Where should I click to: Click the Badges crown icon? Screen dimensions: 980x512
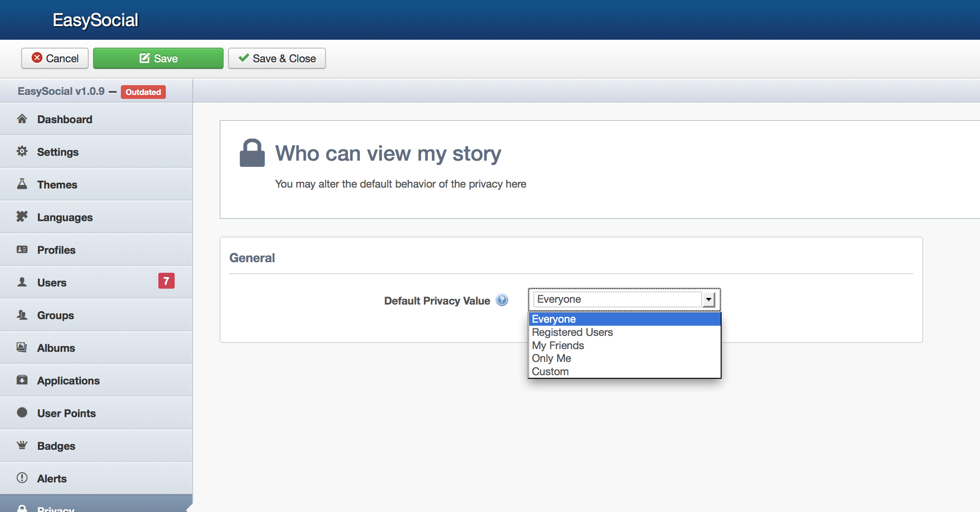[22, 445]
